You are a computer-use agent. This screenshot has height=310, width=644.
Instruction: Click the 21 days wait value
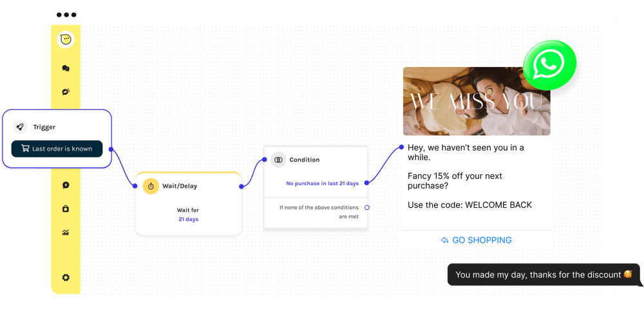pyautogui.click(x=189, y=219)
